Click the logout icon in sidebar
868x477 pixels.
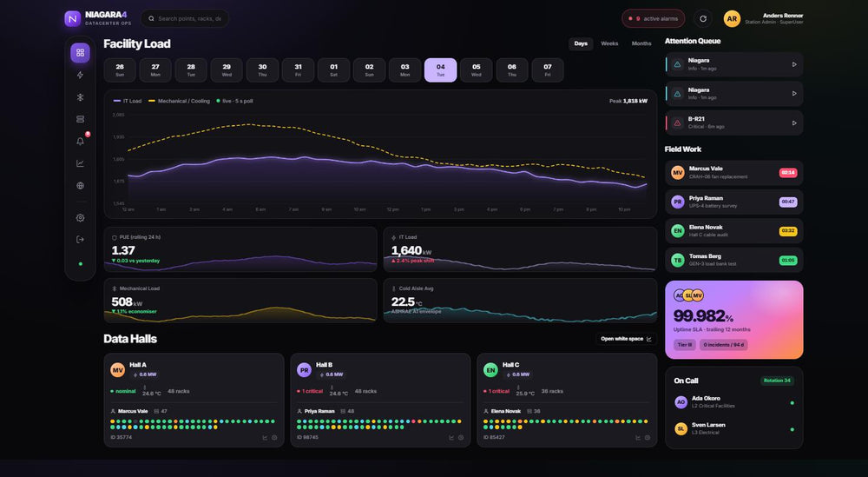click(80, 239)
